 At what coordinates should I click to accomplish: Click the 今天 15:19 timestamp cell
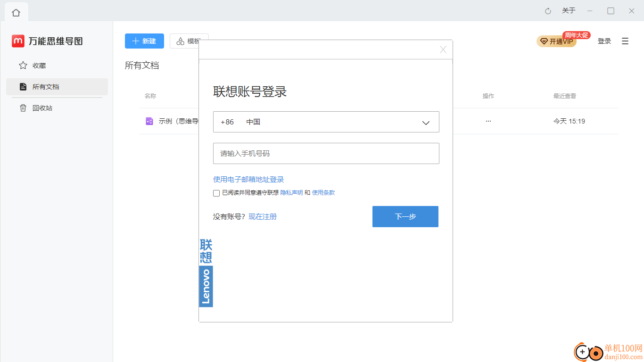(569, 121)
